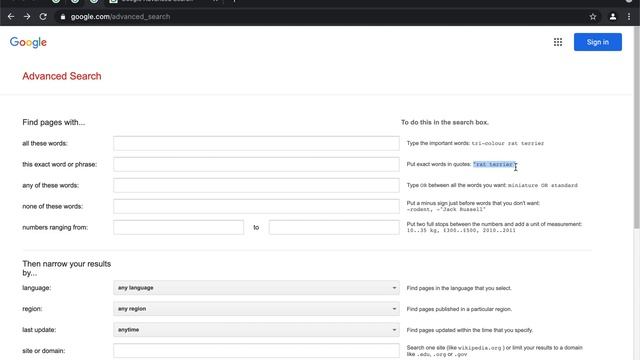The image size is (640, 360).
Task: Click the 'this exact word or phrase' field
Action: tap(256, 164)
